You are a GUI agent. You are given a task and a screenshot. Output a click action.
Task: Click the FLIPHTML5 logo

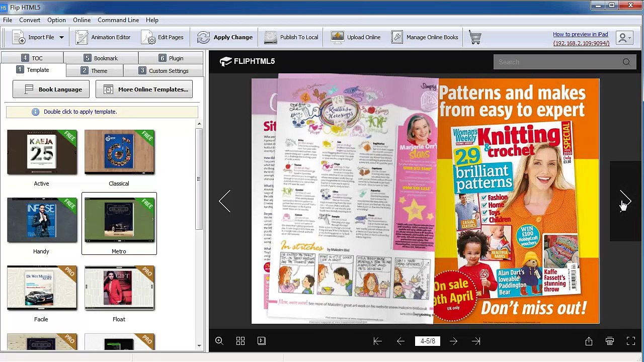(247, 61)
